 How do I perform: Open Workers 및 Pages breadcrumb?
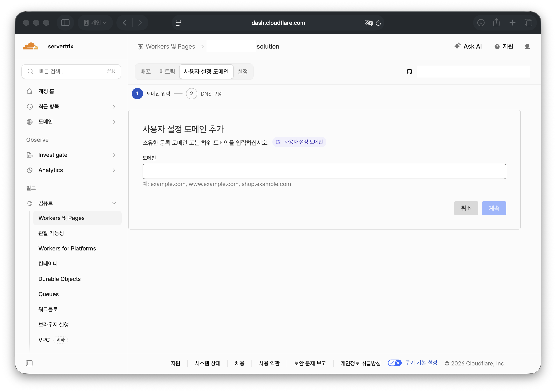[166, 46]
